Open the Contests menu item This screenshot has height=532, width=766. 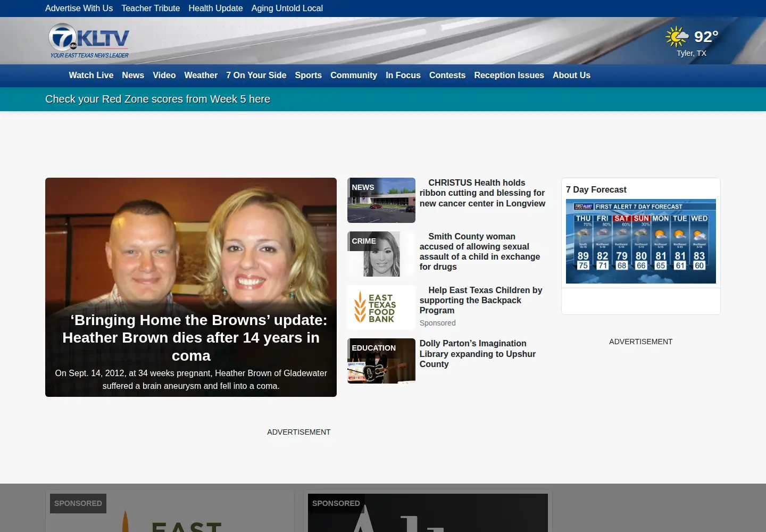(x=447, y=76)
